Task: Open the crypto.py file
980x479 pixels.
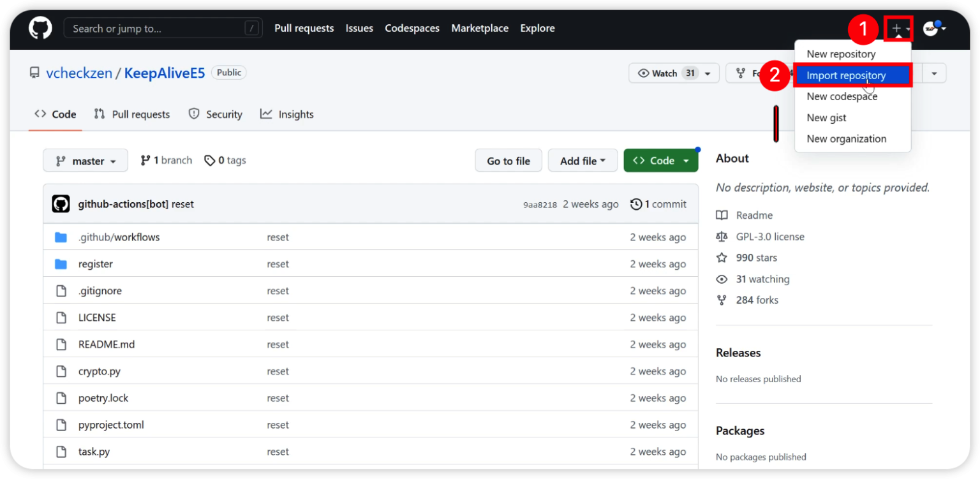Action: tap(100, 371)
